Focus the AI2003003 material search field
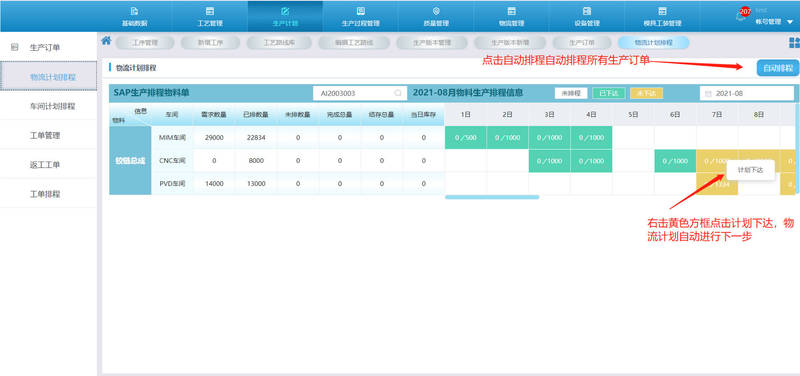 click(x=360, y=93)
